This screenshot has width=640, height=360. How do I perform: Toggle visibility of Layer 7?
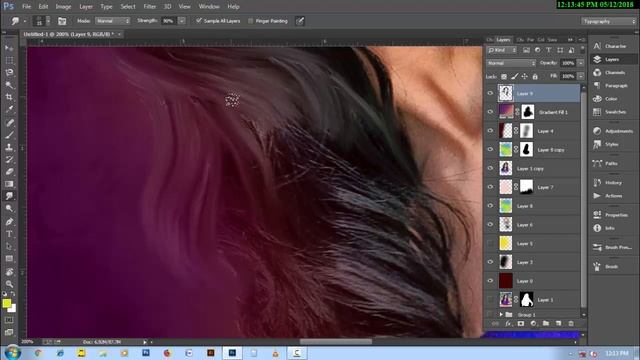tap(490, 187)
